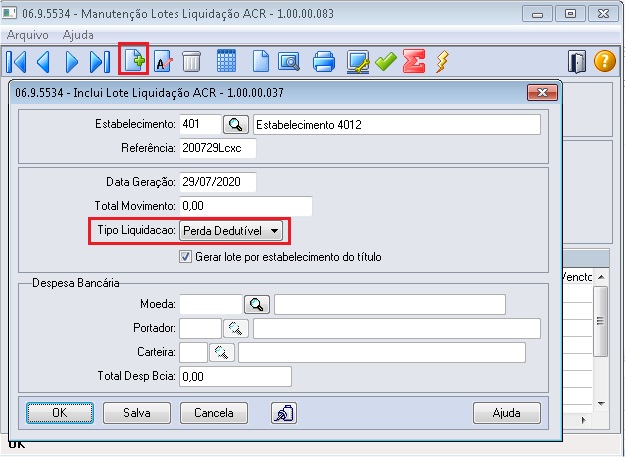Click the Data Geração field
Screen dimensions: 625x457
218,182
